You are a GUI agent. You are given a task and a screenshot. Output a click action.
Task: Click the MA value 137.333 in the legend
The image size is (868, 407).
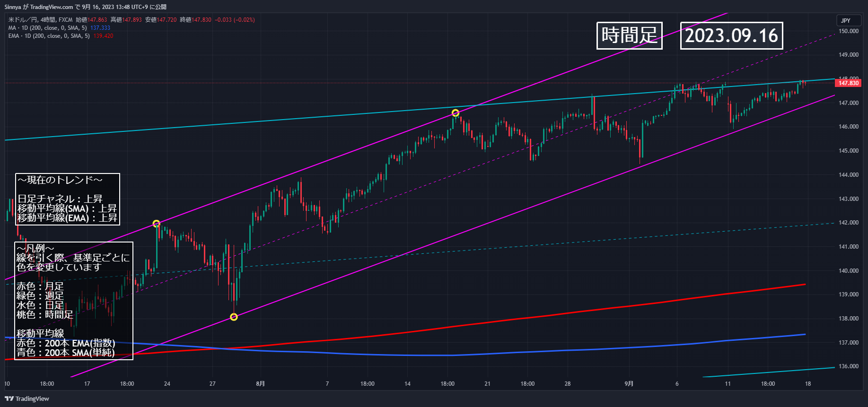pyautogui.click(x=100, y=28)
